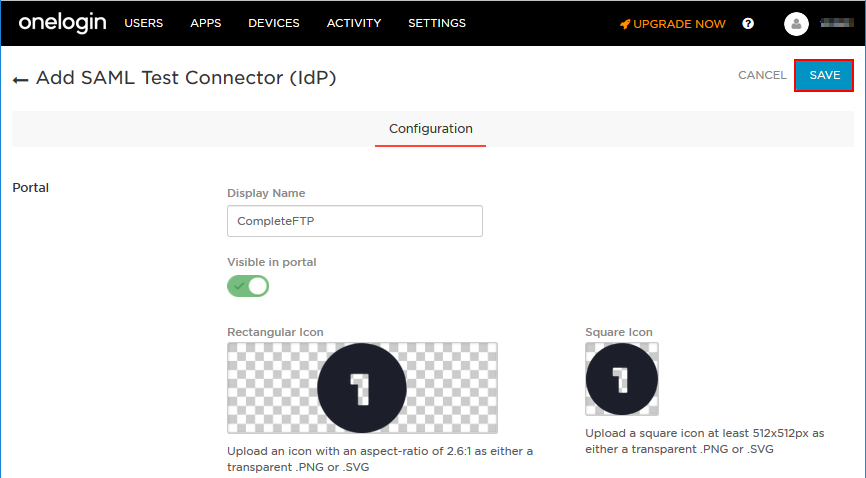This screenshot has width=866, height=478.
Task: Click the user avatar icon
Action: point(796,24)
